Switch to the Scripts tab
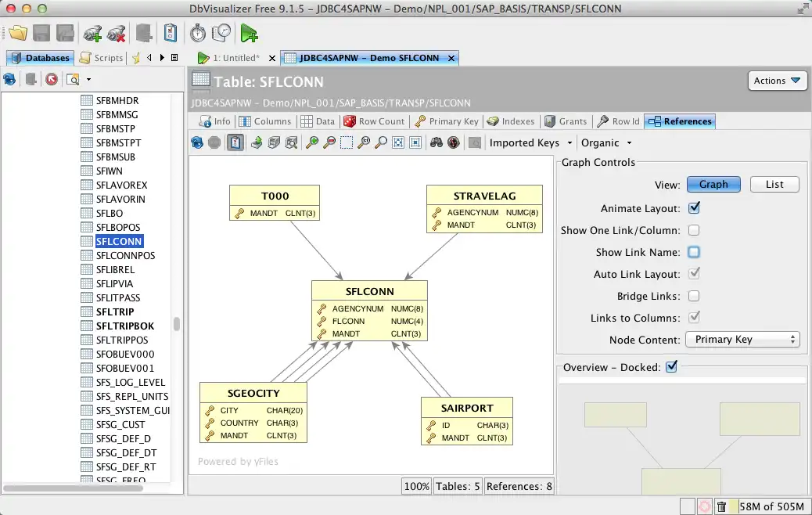The image size is (812, 515). click(x=102, y=57)
